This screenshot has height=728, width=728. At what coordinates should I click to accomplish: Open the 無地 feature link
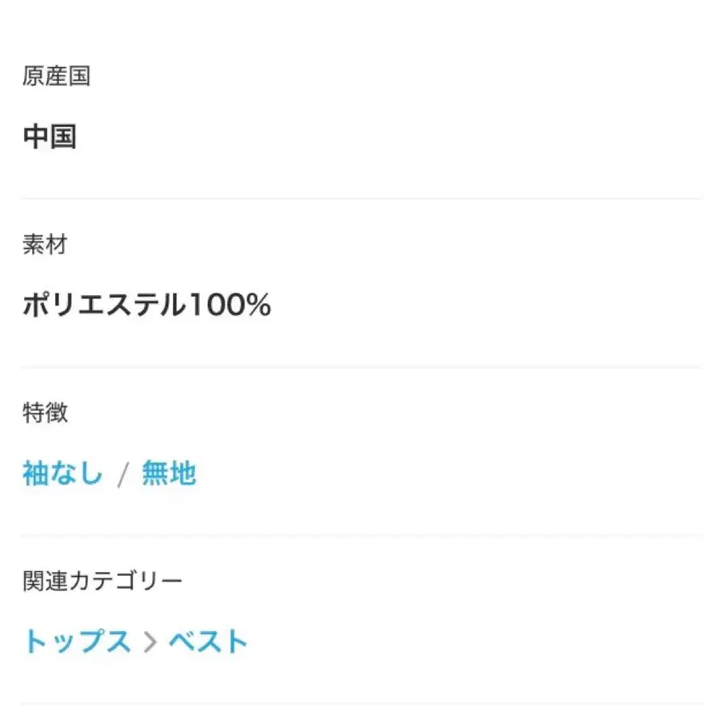tap(169, 473)
